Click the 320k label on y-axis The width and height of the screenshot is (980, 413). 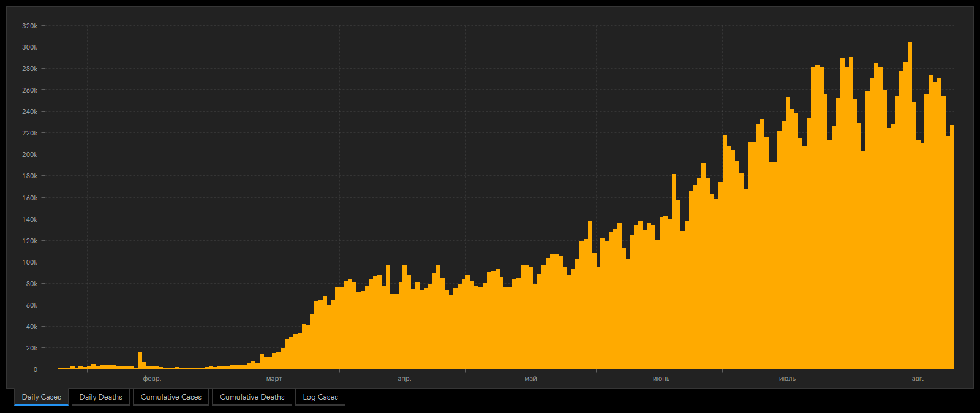pyautogui.click(x=29, y=26)
